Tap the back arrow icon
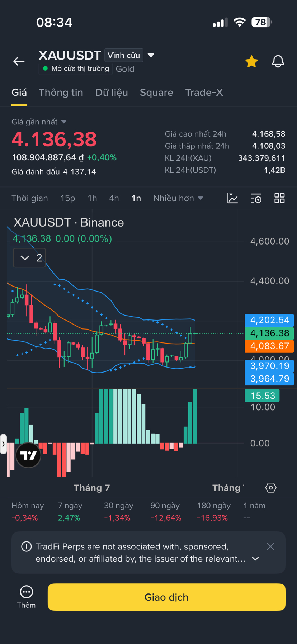 click(19, 61)
